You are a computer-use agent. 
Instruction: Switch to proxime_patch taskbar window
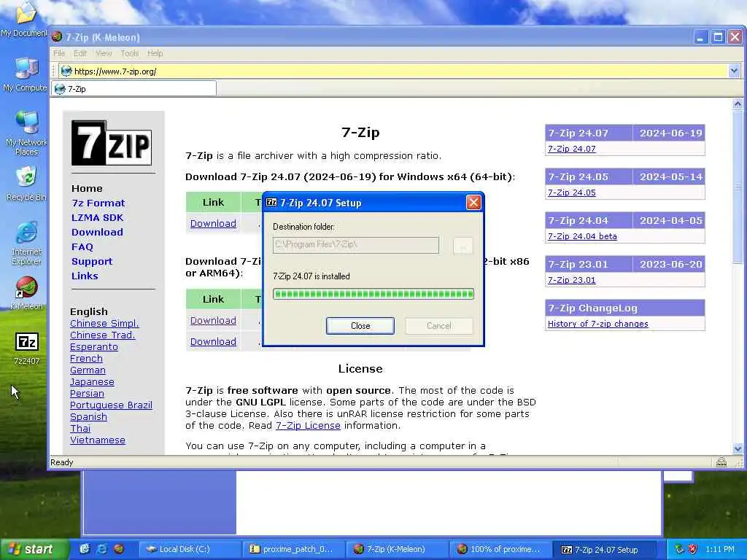pyautogui.click(x=293, y=549)
